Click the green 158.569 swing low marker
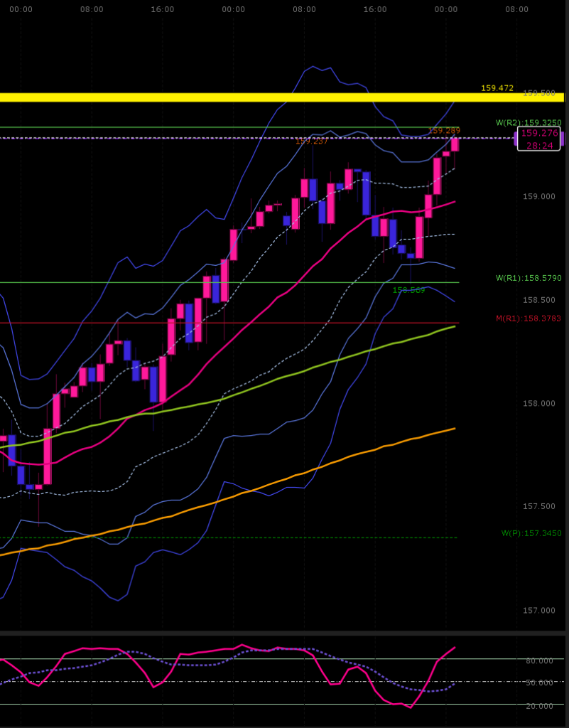 point(408,290)
